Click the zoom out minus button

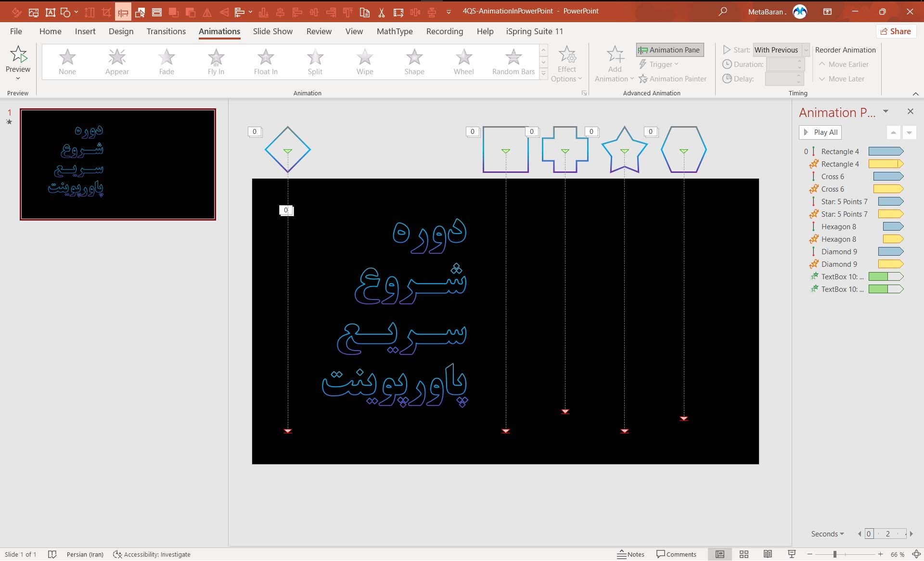click(x=809, y=554)
